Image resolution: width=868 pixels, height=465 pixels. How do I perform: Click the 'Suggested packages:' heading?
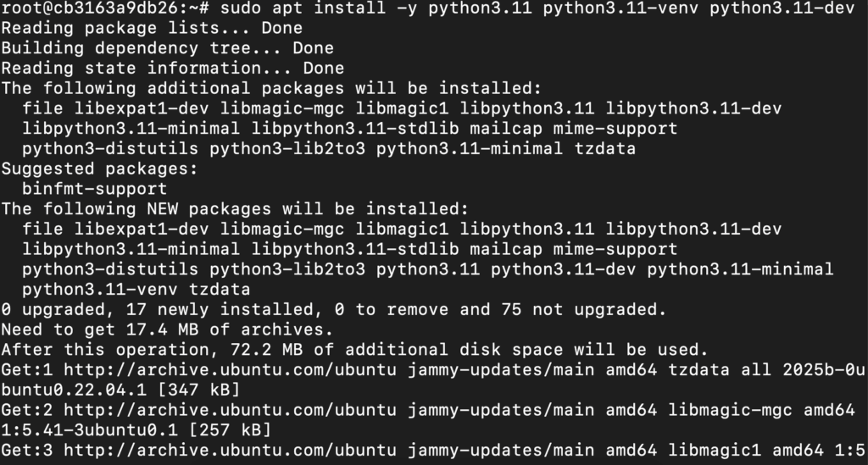100,169
